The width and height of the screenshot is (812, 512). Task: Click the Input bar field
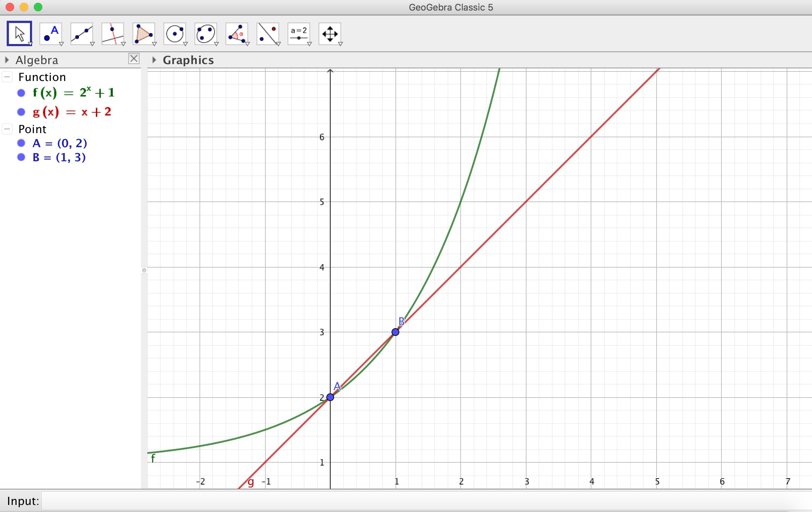point(423,501)
